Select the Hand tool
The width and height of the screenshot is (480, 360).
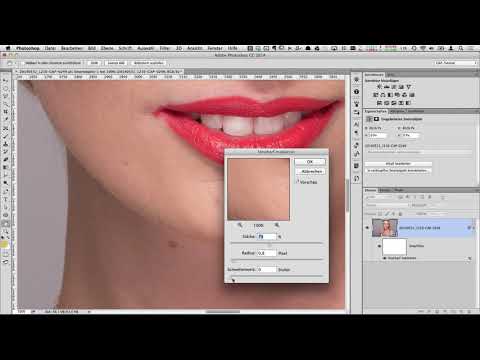point(6,223)
